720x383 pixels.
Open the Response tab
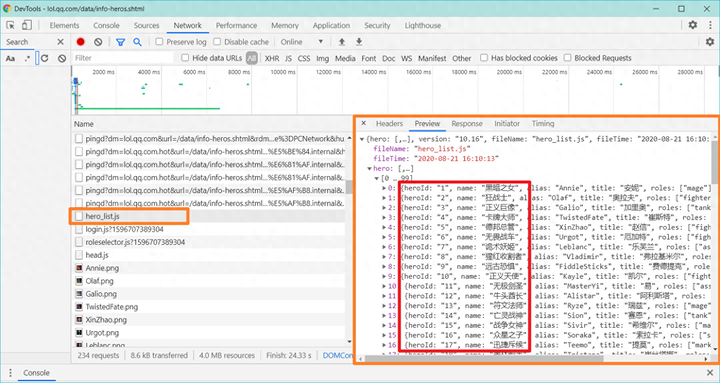coord(467,124)
